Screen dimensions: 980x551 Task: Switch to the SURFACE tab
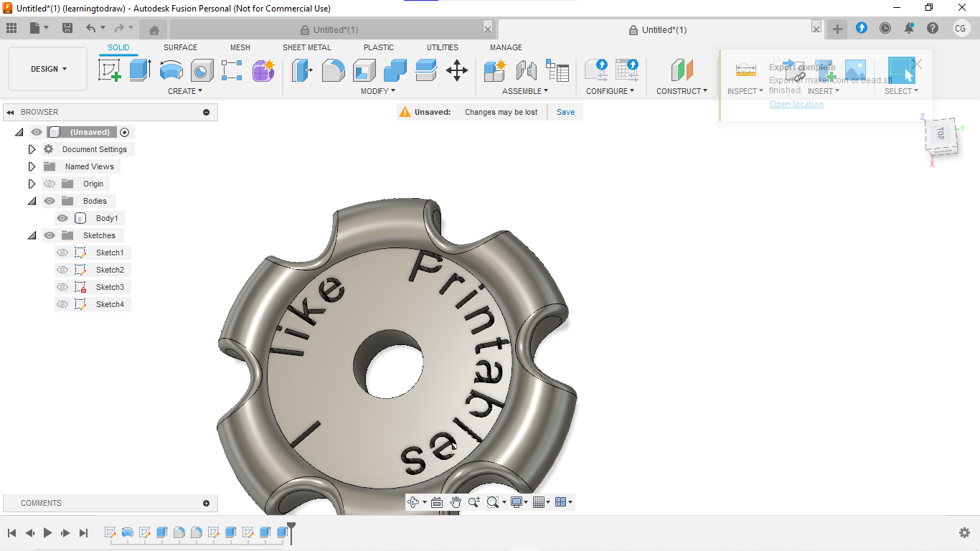[180, 47]
